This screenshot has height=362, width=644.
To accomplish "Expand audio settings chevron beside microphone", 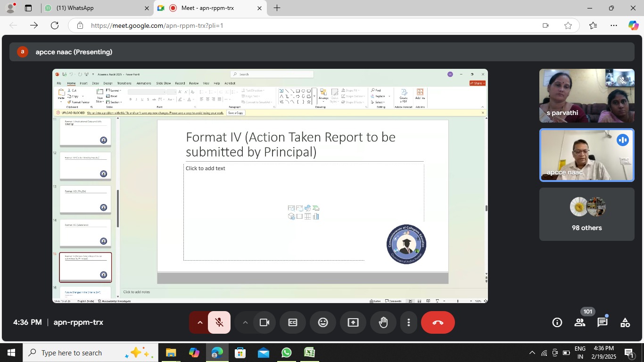I will click(x=200, y=322).
